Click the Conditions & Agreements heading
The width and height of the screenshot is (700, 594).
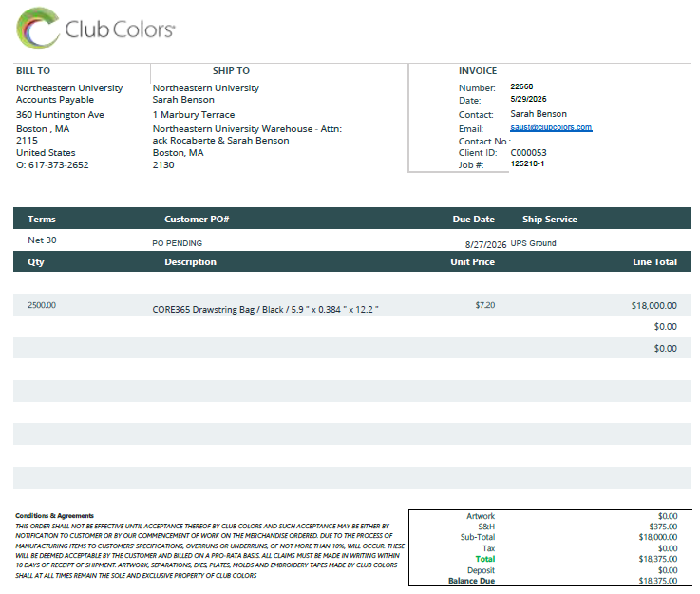click(54, 516)
